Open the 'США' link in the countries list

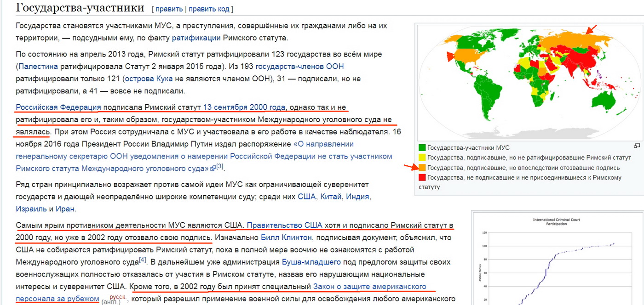pyautogui.click(x=307, y=197)
